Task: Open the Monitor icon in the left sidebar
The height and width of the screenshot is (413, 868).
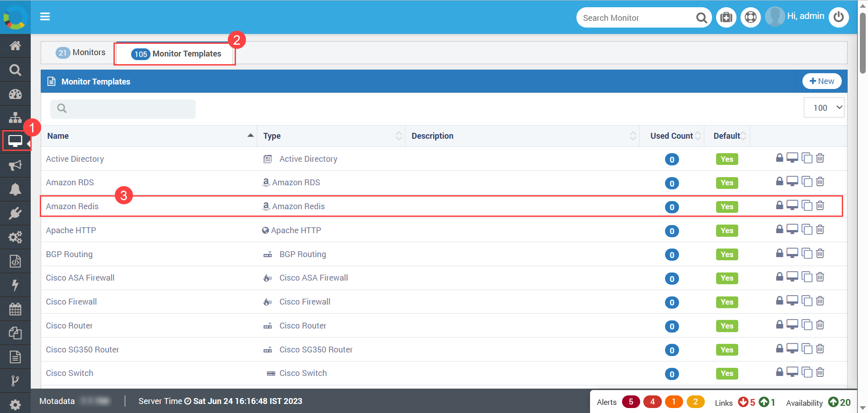Action: [15, 141]
